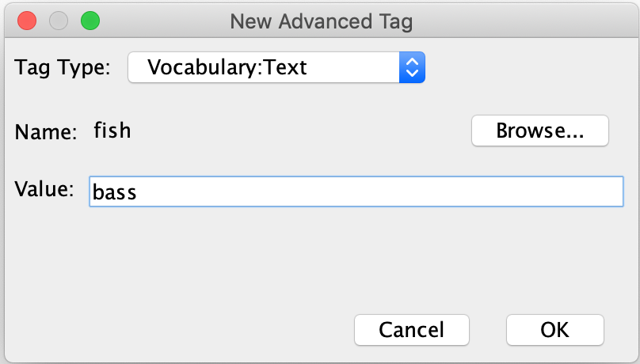640x364 pixels.
Task: Confirm the new tag with OK
Action: coord(554,329)
